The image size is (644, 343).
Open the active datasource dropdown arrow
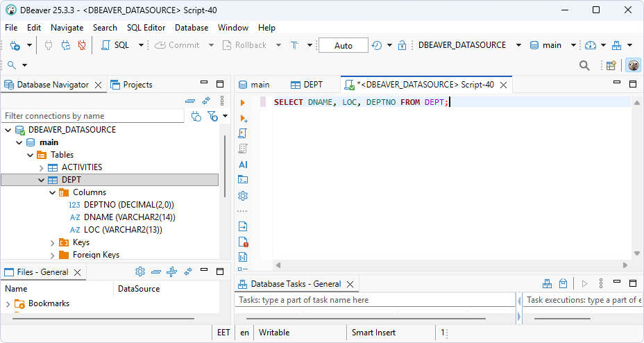click(518, 45)
